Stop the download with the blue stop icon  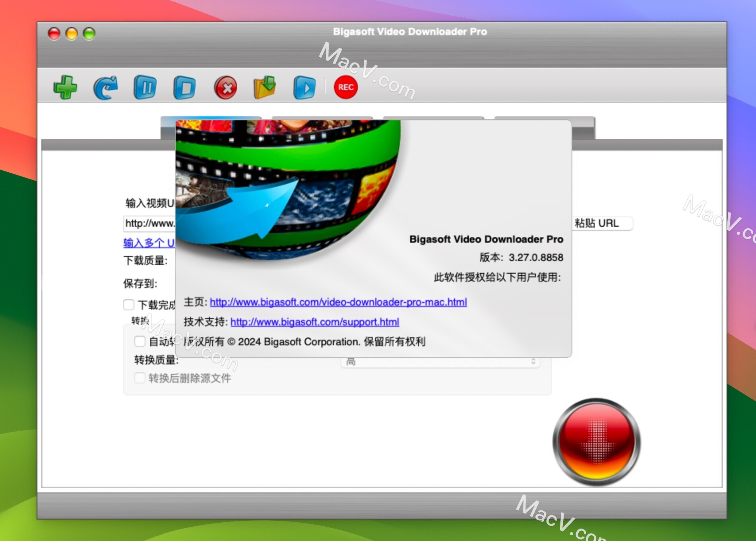point(185,87)
